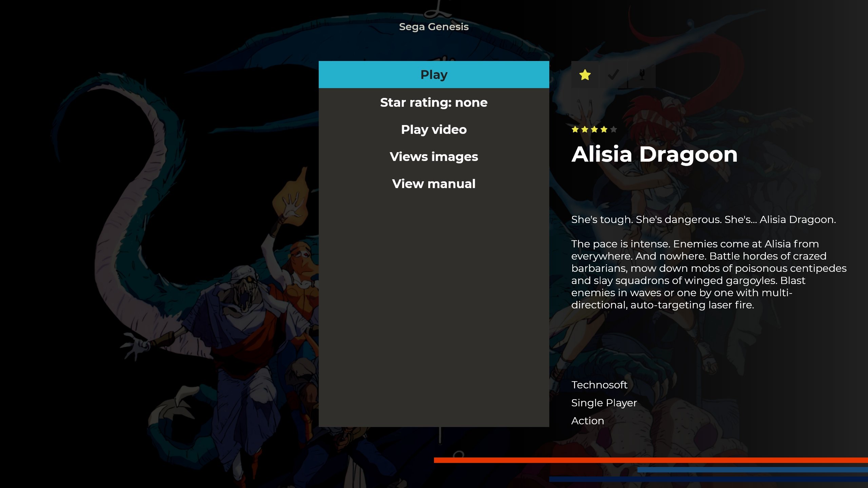Screen dimensions: 868x488
Task: Open View manual menu entry
Action: click(x=434, y=184)
